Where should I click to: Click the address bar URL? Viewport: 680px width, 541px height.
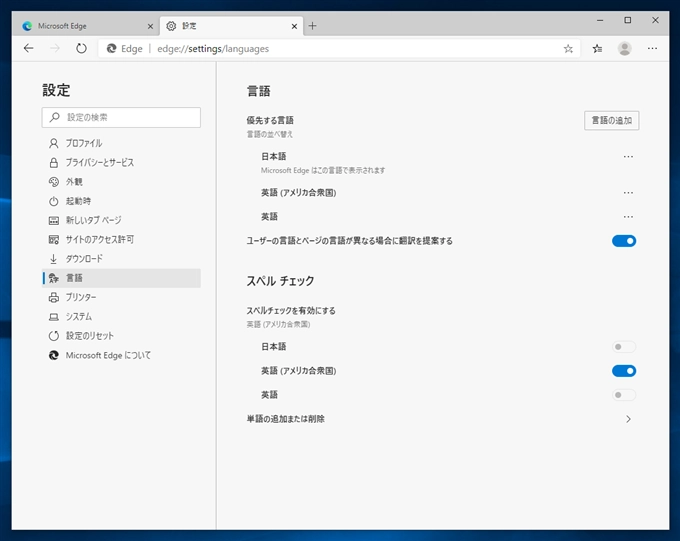coord(213,49)
